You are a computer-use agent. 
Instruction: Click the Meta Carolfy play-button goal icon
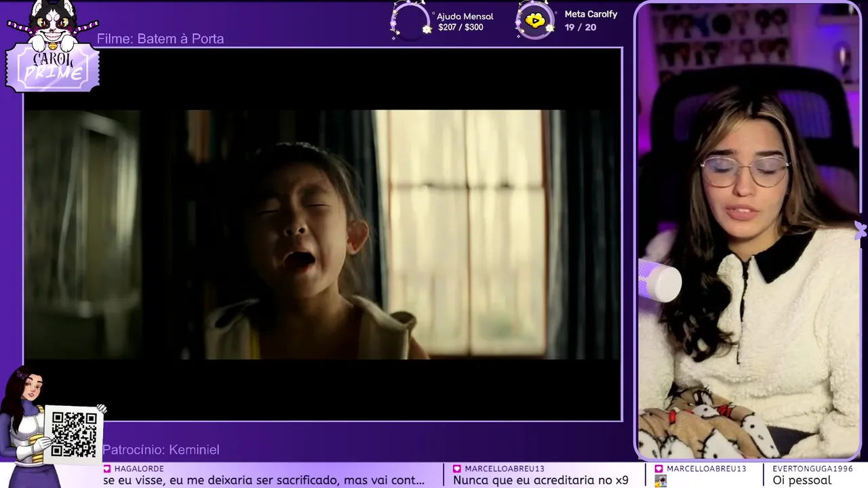(536, 20)
